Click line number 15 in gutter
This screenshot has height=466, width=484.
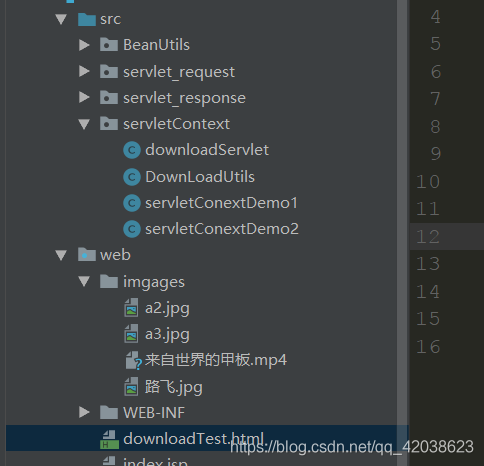[428, 319]
